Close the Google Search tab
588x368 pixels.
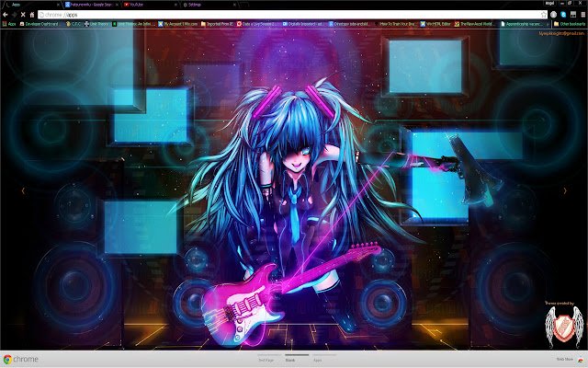(117, 5)
